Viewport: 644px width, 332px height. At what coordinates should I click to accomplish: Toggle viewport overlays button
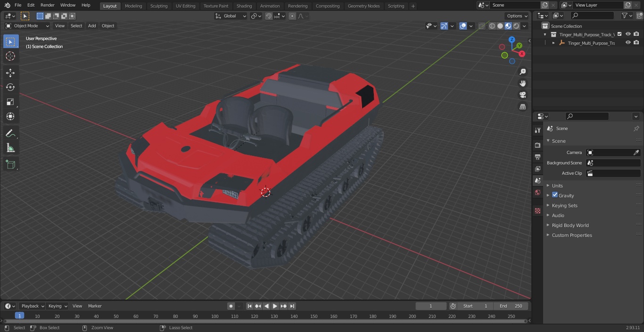(x=463, y=26)
